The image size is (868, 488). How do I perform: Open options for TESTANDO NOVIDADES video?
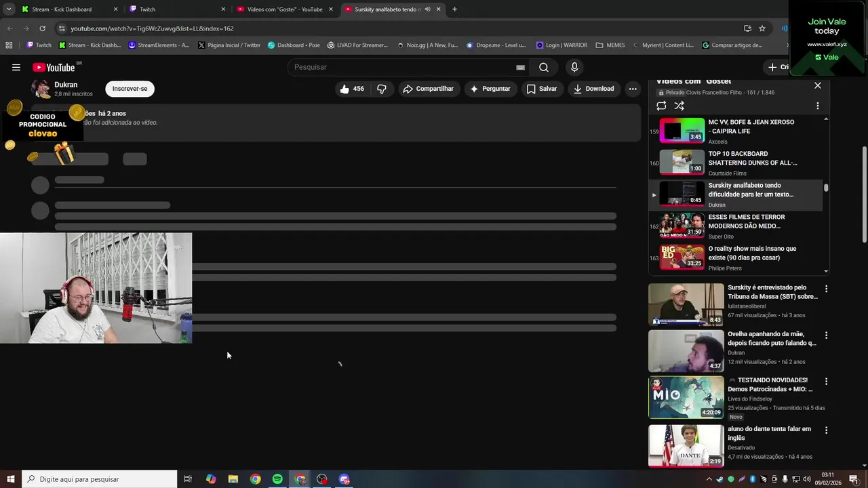pos(826,382)
